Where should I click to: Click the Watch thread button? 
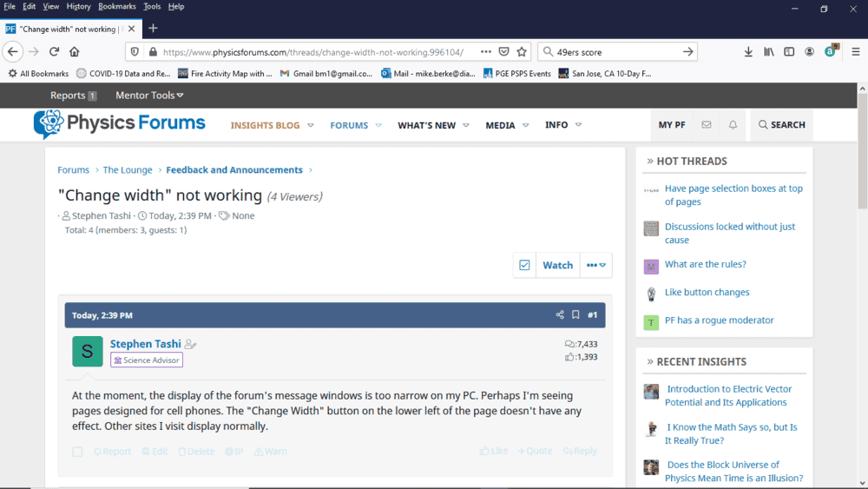557,265
